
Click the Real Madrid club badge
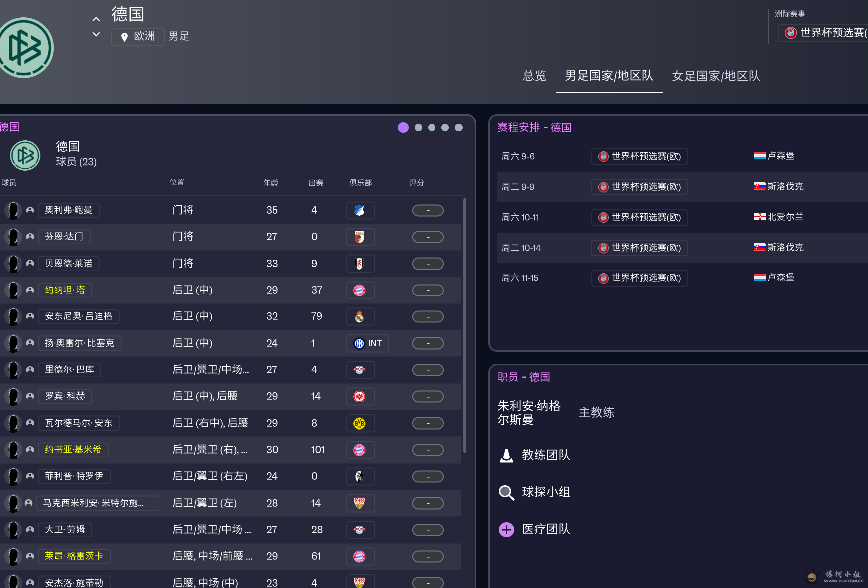click(x=359, y=317)
